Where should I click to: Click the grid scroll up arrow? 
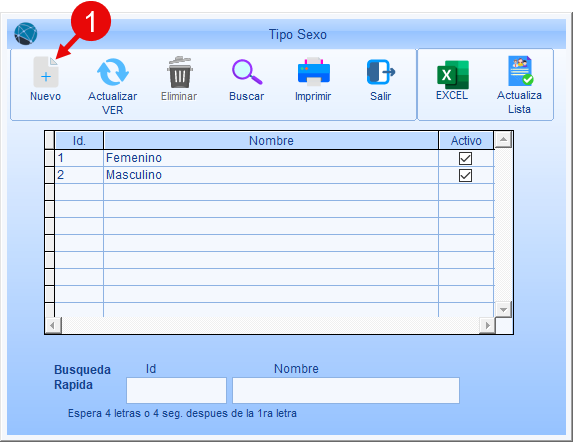click(503, 140)
